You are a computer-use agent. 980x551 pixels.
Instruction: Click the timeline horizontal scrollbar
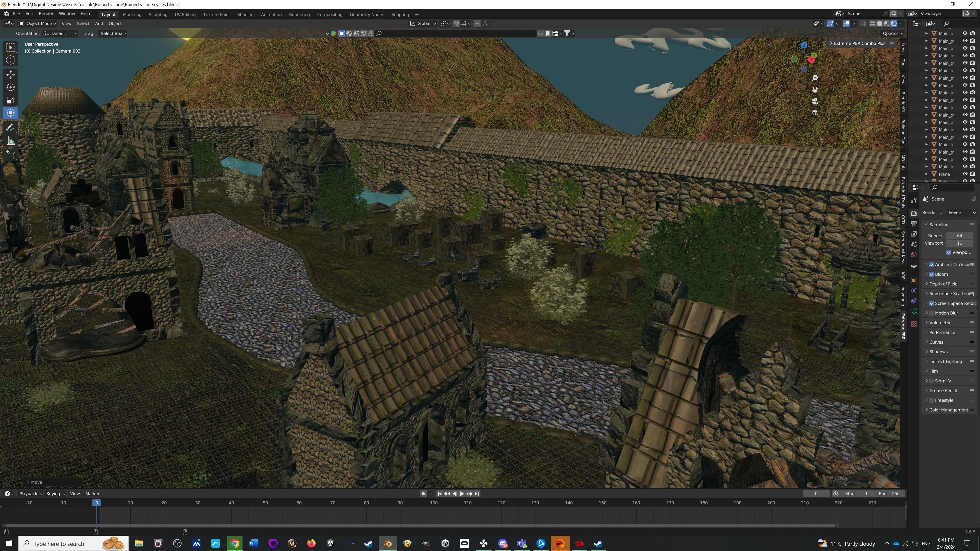click(x=420, y=525)
